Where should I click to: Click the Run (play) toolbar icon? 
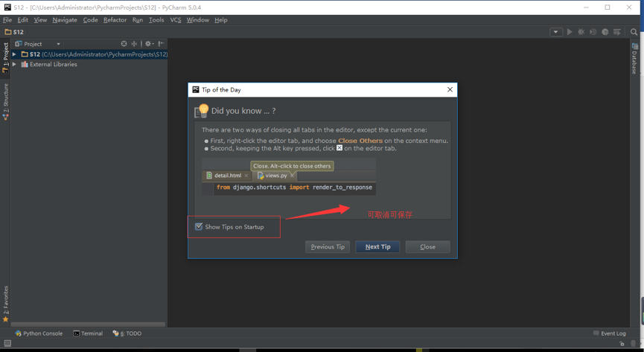click(570, 31)
